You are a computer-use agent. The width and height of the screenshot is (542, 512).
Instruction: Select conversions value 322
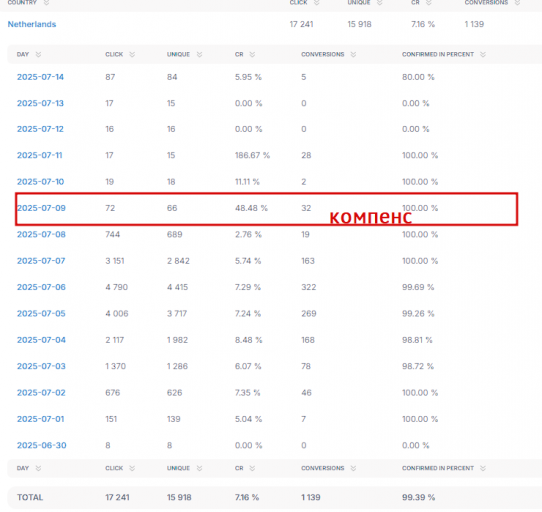309,287
